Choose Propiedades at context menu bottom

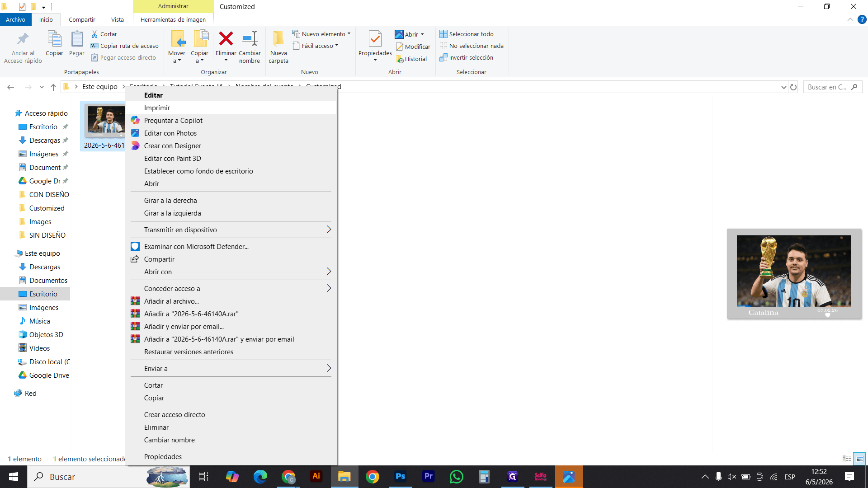231,456
